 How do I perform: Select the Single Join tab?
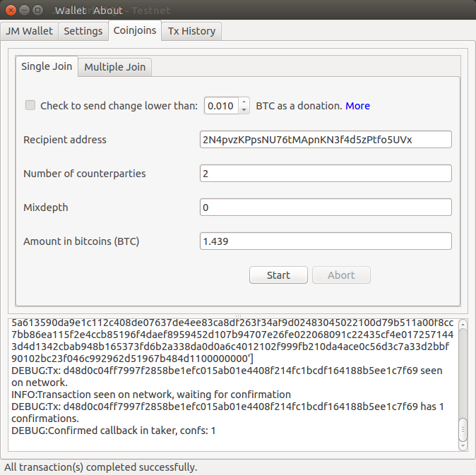[x=47, y=66]
